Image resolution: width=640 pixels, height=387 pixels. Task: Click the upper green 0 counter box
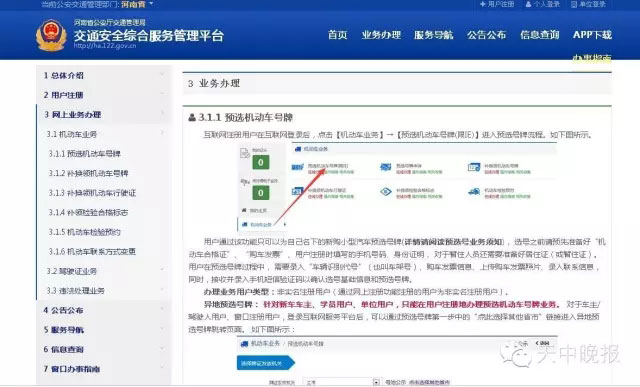point(260,162)
